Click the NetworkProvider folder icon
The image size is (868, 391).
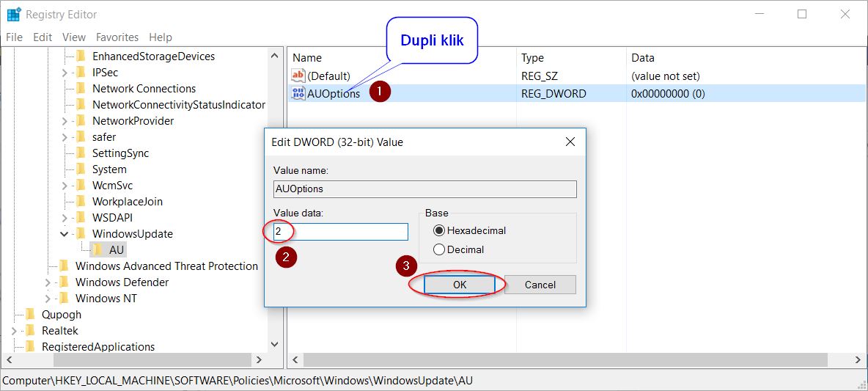(81, 121)
